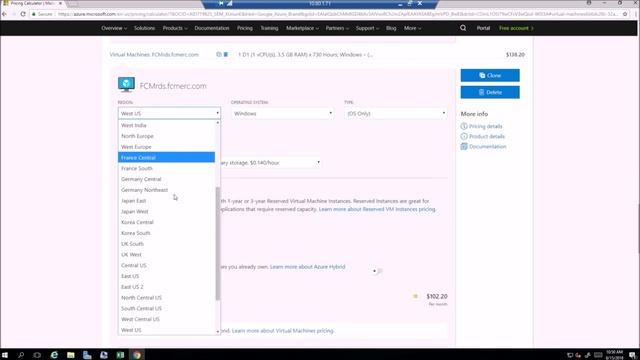Viewport: 640px width, 360px height.
Task: Open Documentation in the nav bar
Action: [x=212, y=28]
